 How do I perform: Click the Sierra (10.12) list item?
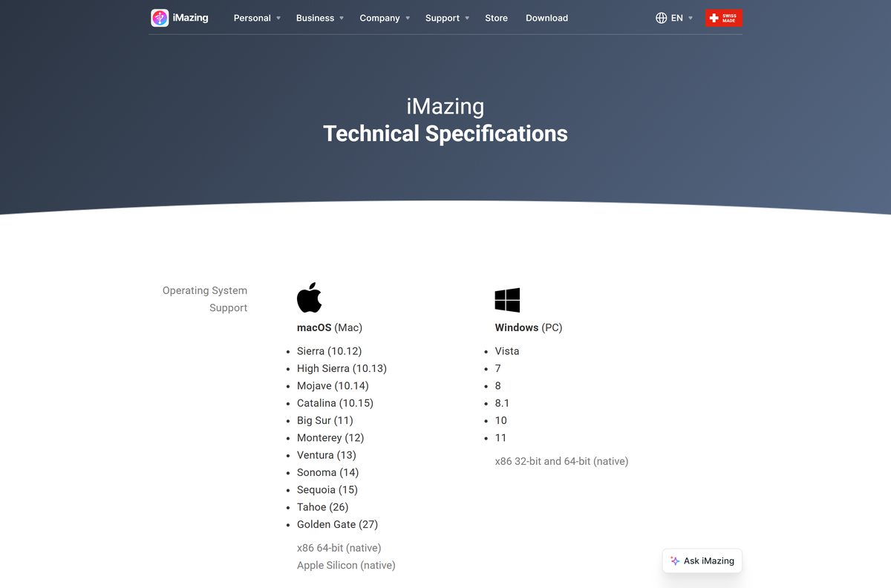click(329, 351)
